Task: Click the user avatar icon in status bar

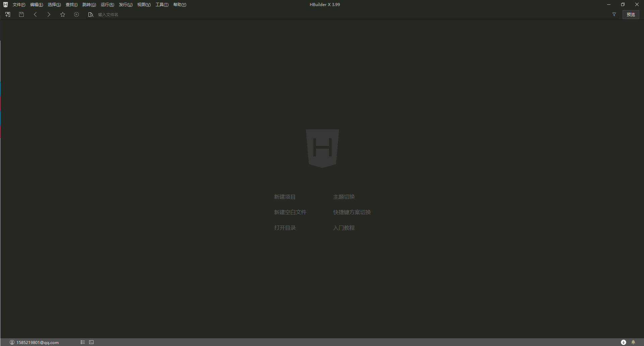Action: click(x=12, y=342)
